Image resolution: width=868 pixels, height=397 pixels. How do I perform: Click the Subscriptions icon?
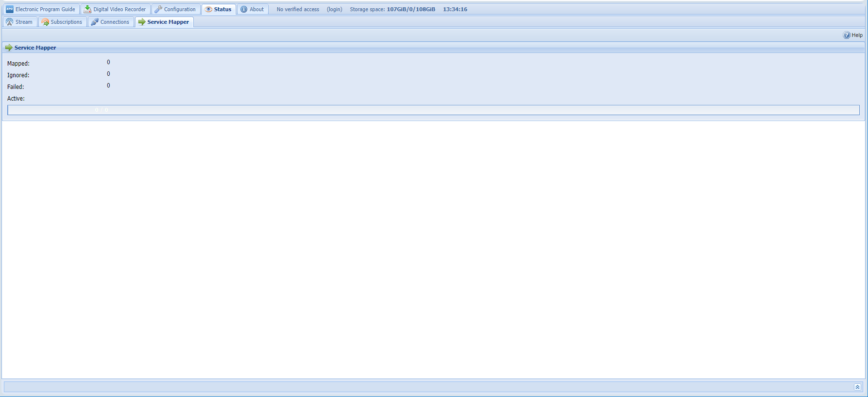pyautogui.click(x=45, y=22)
